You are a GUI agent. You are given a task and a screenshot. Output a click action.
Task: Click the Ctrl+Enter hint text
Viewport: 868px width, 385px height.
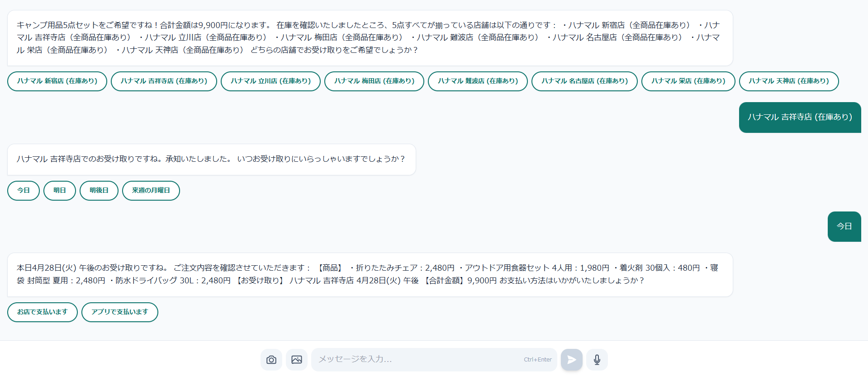tap(538, 360)
